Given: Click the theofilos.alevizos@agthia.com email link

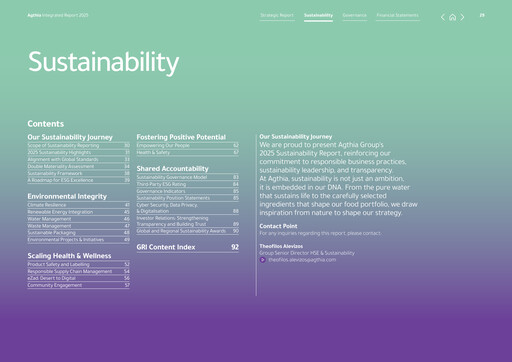Looking at the screenshot, I should pyautogui.click(x=302, y=260).
